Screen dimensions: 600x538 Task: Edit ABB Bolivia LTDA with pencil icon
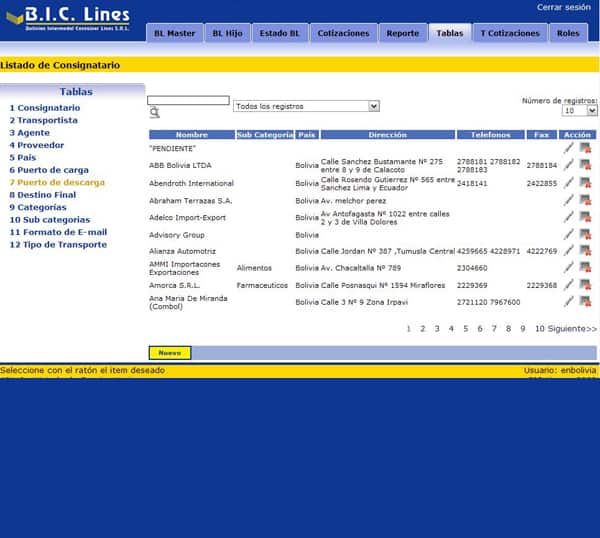click(569, 165)
